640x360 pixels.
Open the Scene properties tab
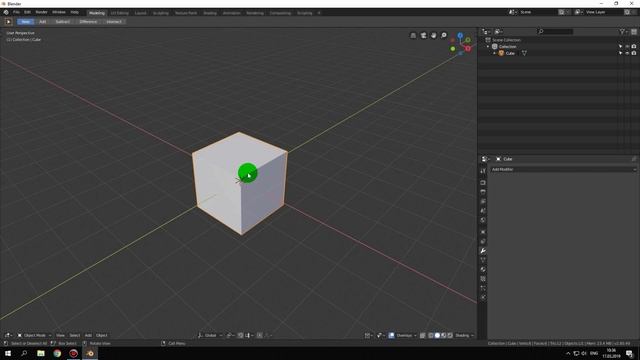[x=483, y=211]
